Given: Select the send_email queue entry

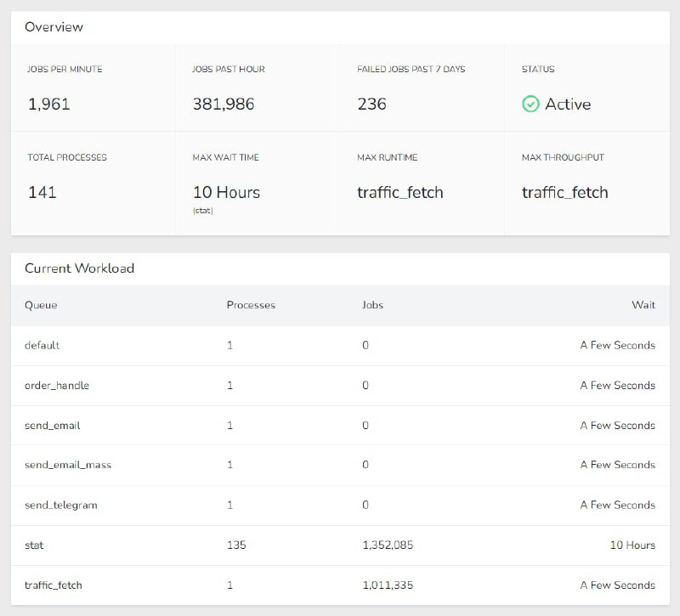Looking at the screenshot, I should pyautogui.click(x=53, y=426).
